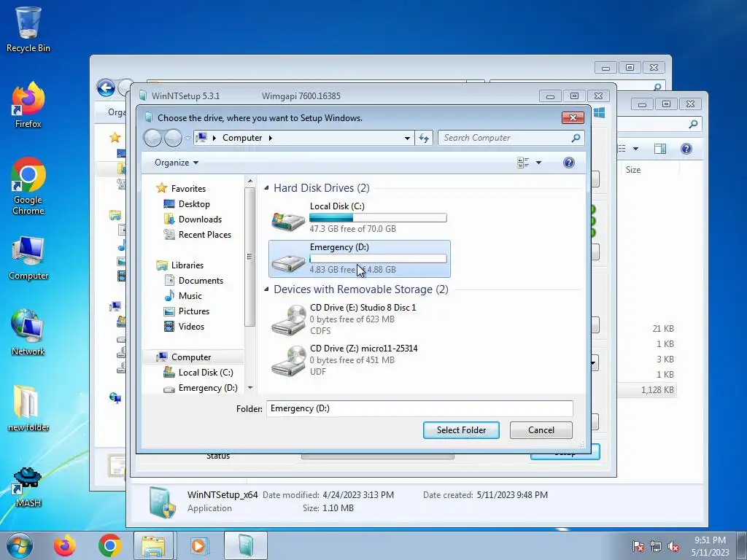
Task: Click the arrow before Computer in the address bar
Action: [214, 138]
